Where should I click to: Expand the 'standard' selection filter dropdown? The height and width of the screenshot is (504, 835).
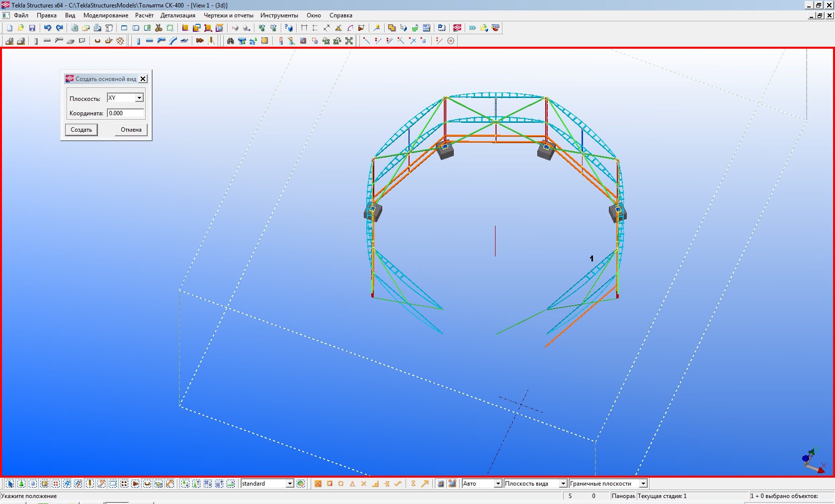click(x=290, y=484)
